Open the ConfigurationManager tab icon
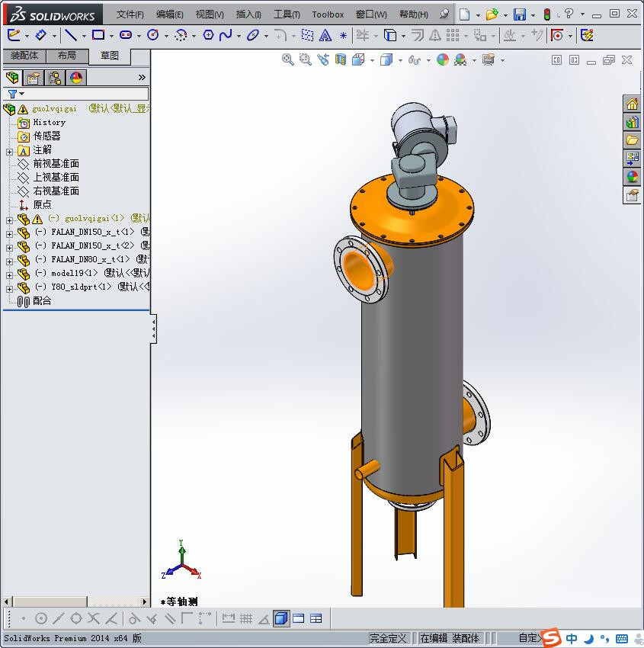This screenshot has width=644, height=648. coord(55,77)
